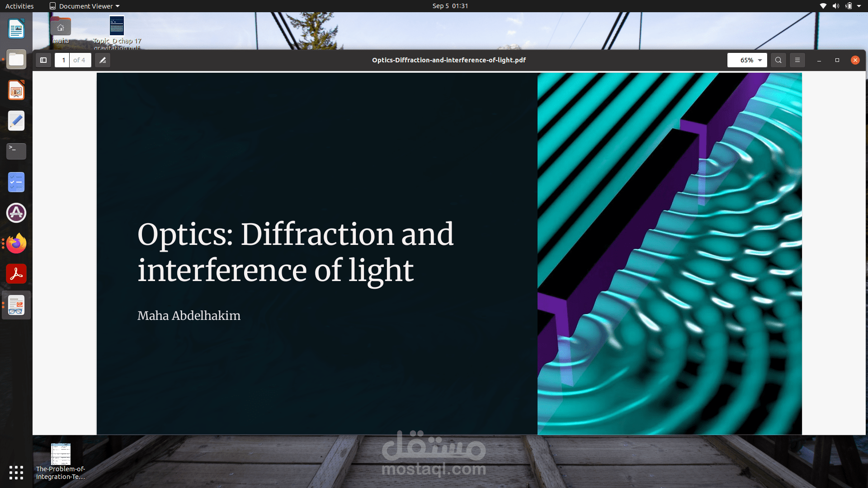Click the Sep 5 clock in top bar
This screenshot has width=868, height=488.
pyautogui.click(x=450, y=6)
